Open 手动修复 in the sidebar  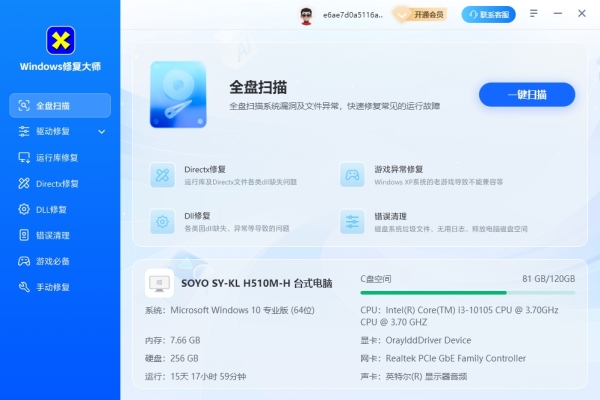60,287
